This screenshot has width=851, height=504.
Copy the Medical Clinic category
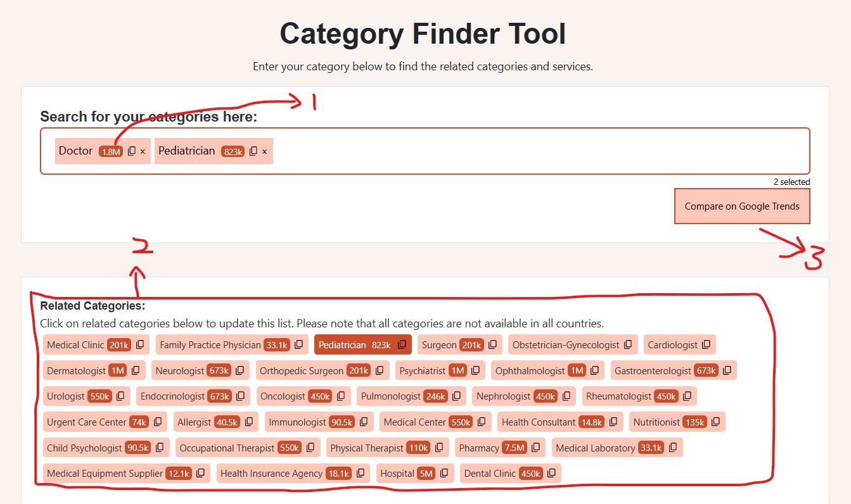(x=138, y=344)
